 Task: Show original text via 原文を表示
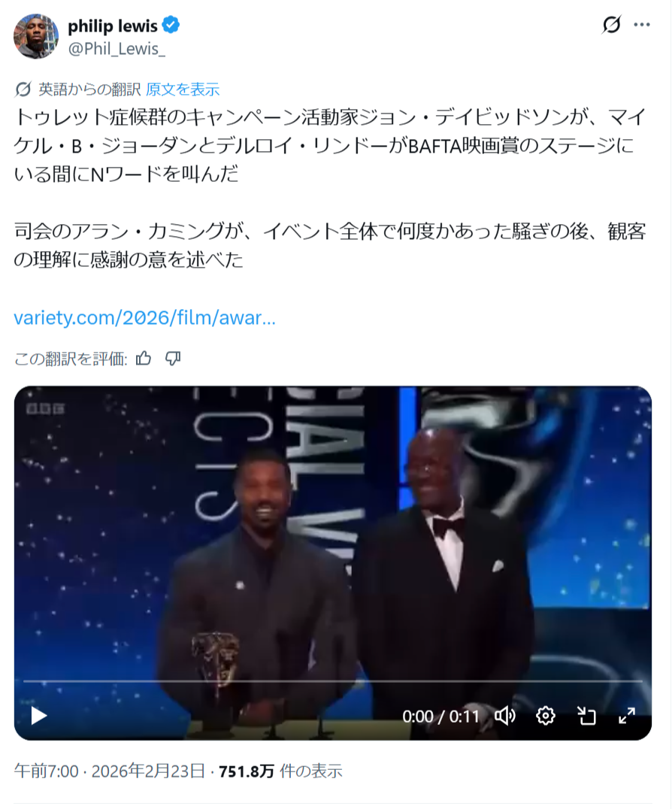coord(183,89)
